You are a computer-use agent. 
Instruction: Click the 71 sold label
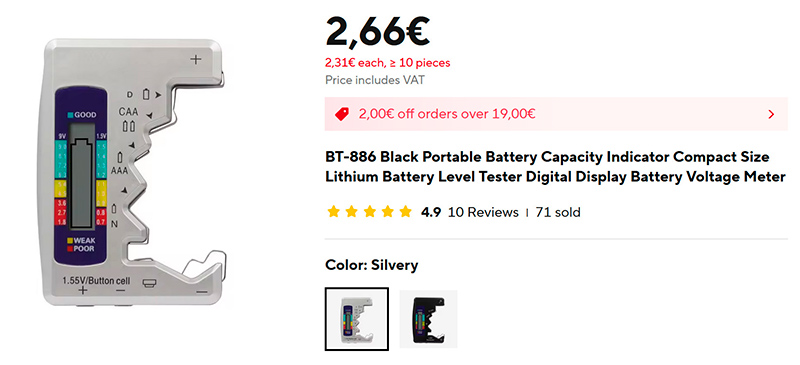coord(558,212)
